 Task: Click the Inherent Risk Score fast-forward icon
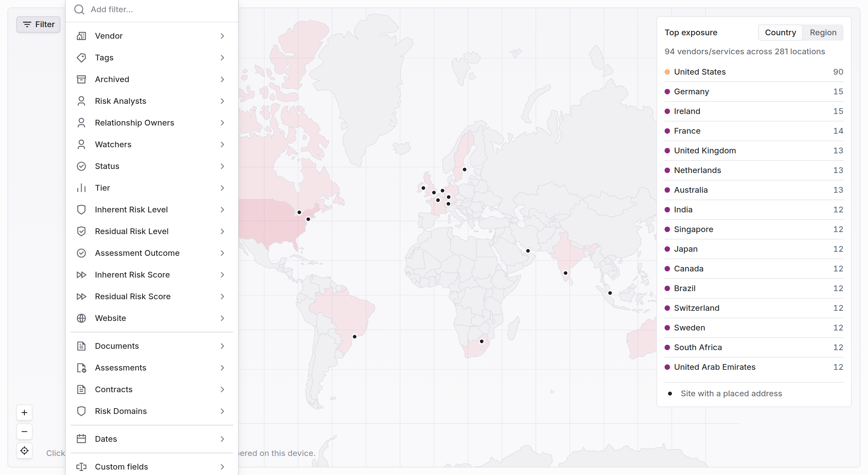[81, 275]
